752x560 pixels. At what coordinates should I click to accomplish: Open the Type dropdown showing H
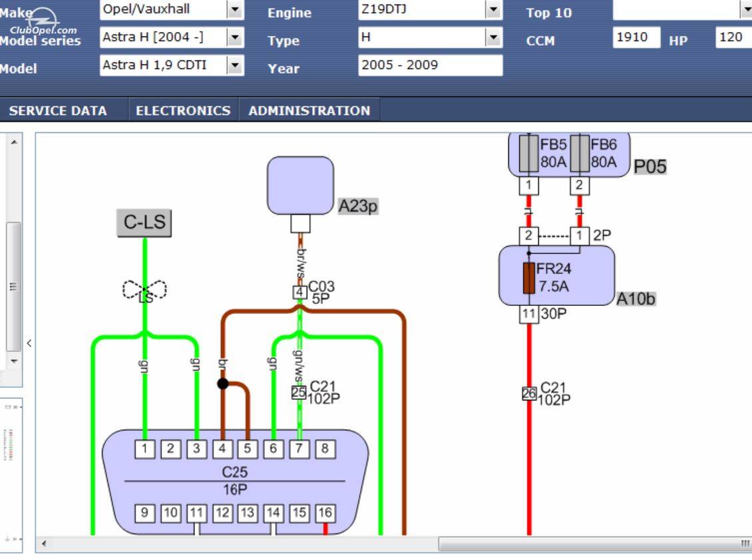430,37
